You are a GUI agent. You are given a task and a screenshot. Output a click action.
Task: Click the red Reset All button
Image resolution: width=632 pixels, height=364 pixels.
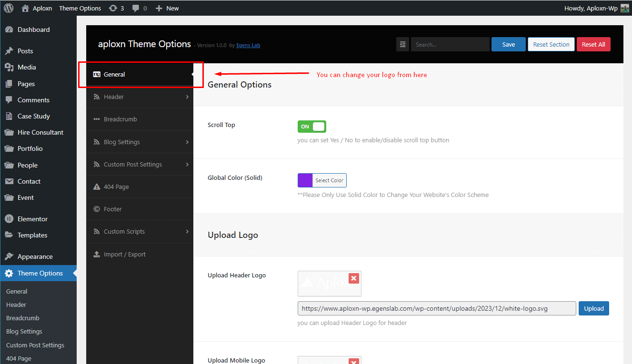593,44
